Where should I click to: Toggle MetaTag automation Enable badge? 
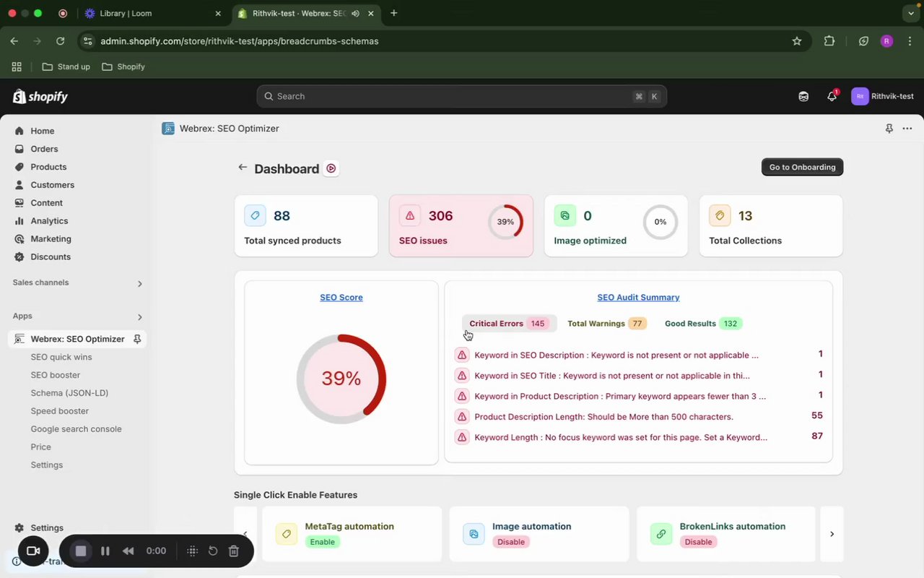click(x=322, y=542)
